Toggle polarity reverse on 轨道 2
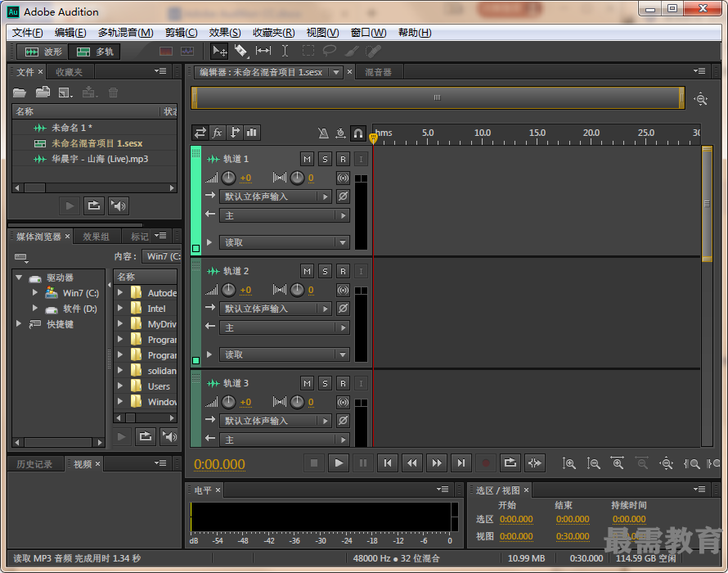 point(343,308)
